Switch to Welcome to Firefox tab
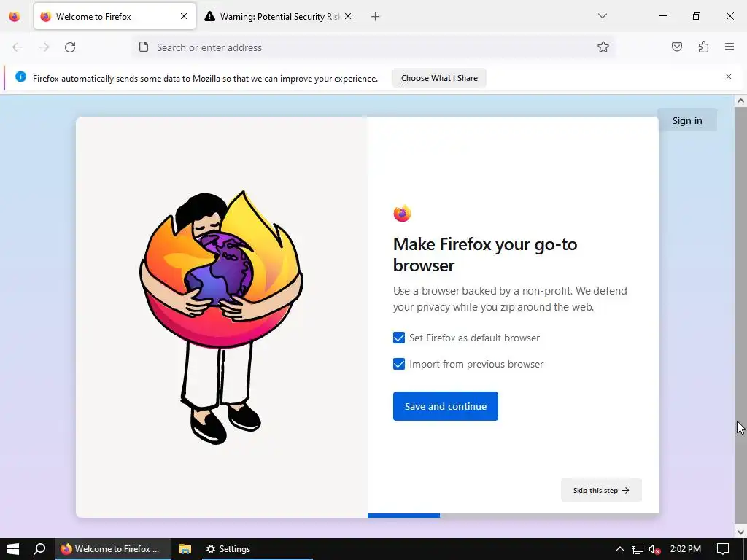 (x=115, y=16)
